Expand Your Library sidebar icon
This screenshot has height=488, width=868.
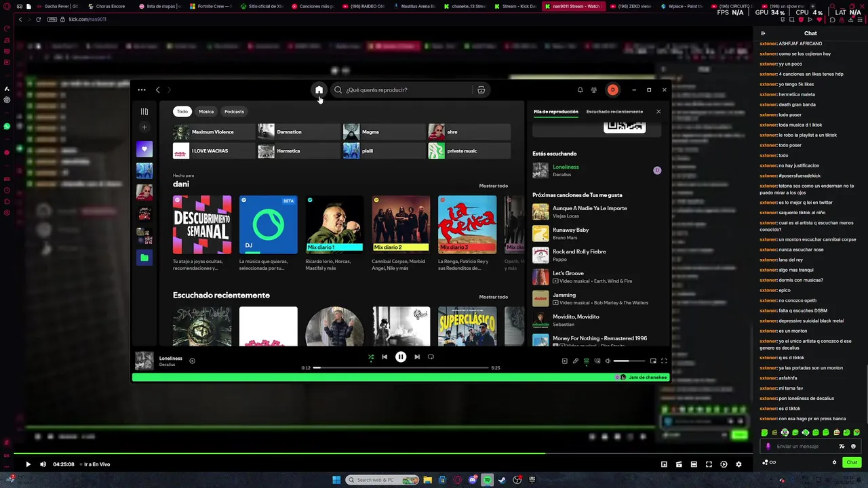pyautogui.click(x=144, y=111)
